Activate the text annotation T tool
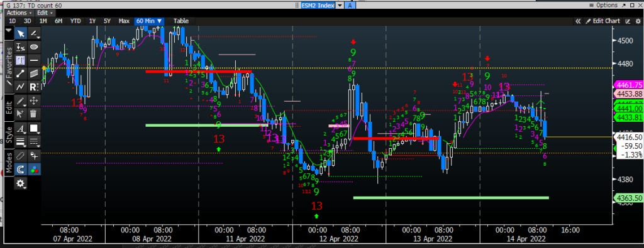 point(21,60)
